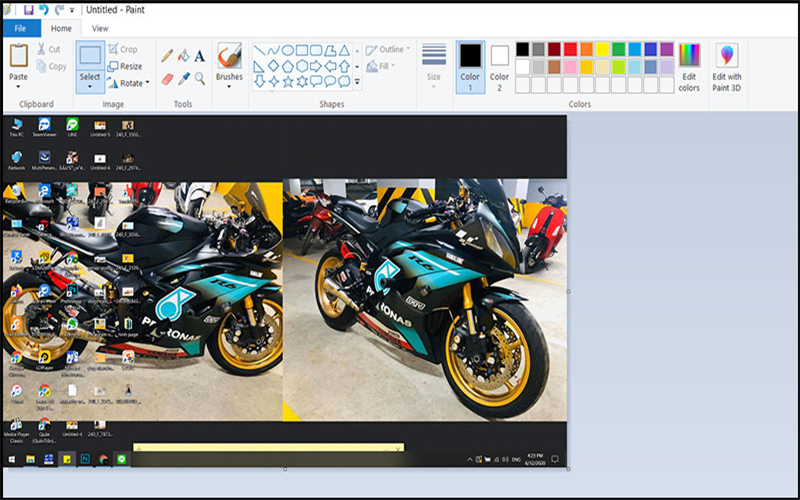This screenshot has height=500, width=800.
Task: Choose the Oval shape
Action: 288,50
